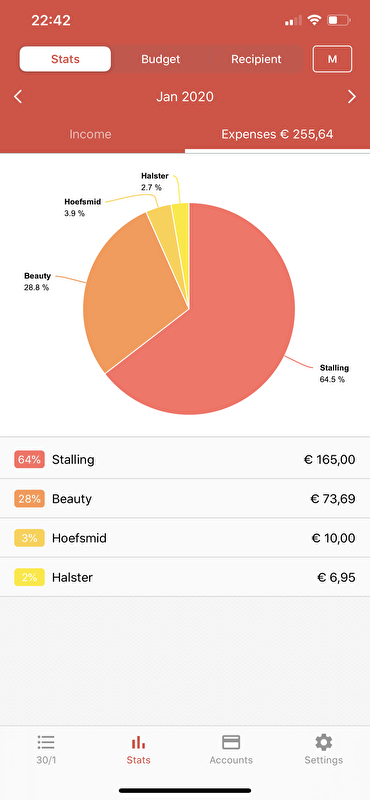Switch to the Recipient segment
The image size is (370, 800).
click(x=256, y=59)
